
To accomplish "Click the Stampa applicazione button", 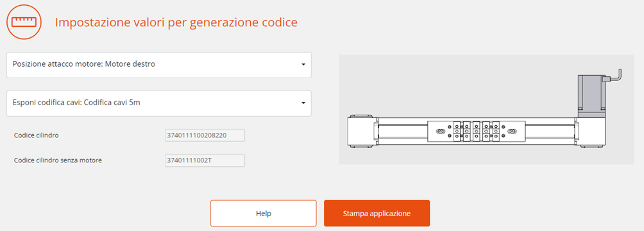I will coord(377,213).
